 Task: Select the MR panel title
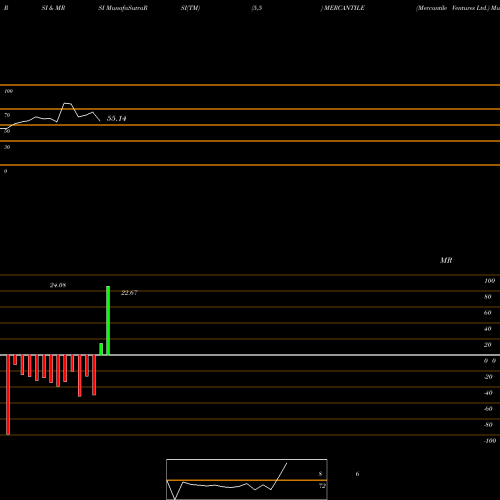tap(446, 260)
